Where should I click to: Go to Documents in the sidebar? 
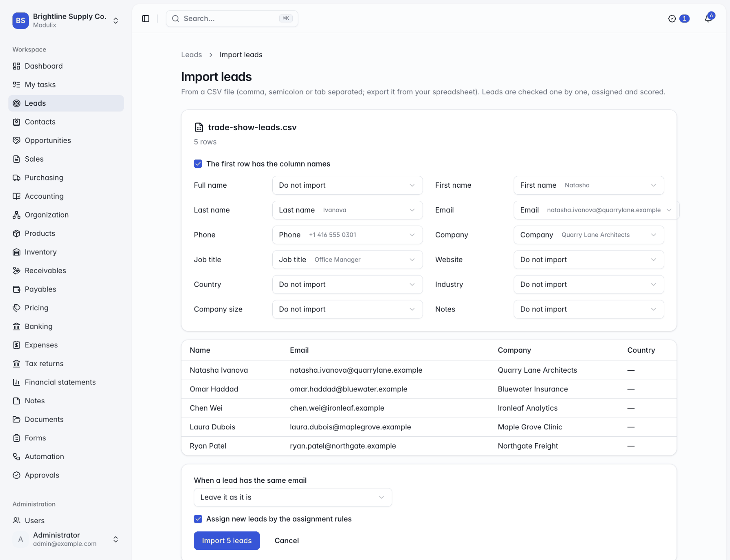click(66, 419)
